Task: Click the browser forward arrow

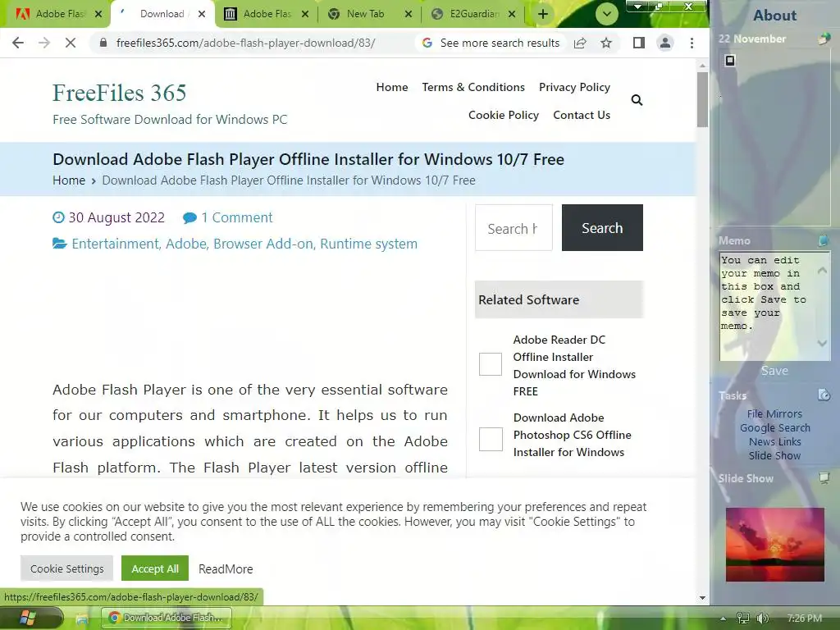Action: (44, 43)
